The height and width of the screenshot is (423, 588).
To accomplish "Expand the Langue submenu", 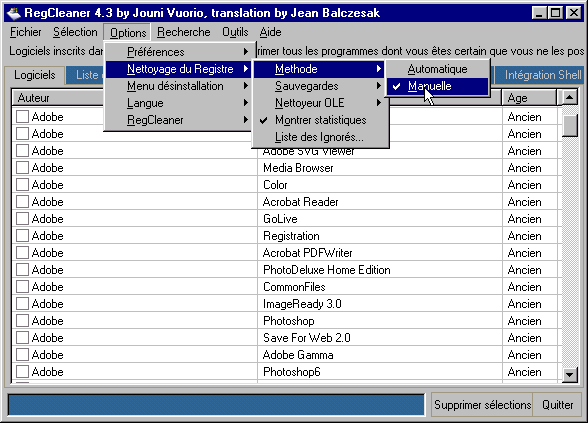I will pyautogui.click(x=178, y=103).
